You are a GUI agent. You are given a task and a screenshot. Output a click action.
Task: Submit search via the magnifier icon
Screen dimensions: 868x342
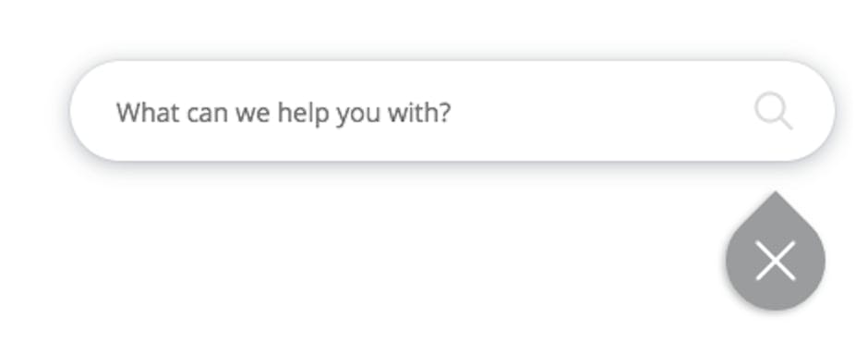tap(773, 112)
